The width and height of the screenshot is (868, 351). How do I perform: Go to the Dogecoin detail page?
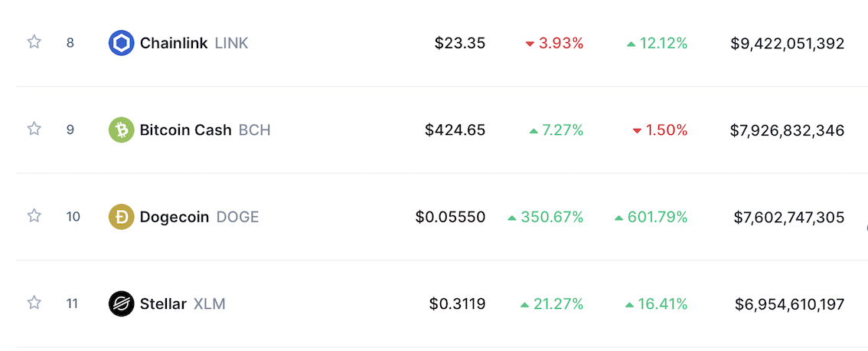point(175,217)
